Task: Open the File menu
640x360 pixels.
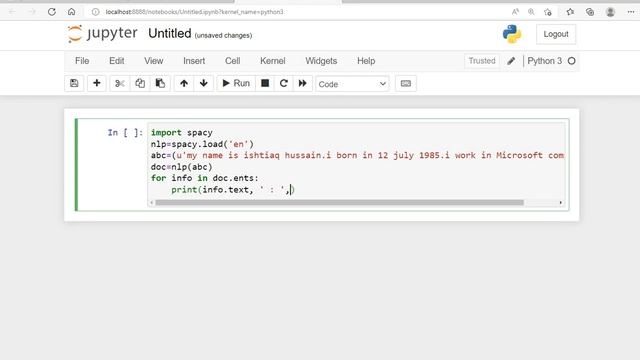Action: 82,61
